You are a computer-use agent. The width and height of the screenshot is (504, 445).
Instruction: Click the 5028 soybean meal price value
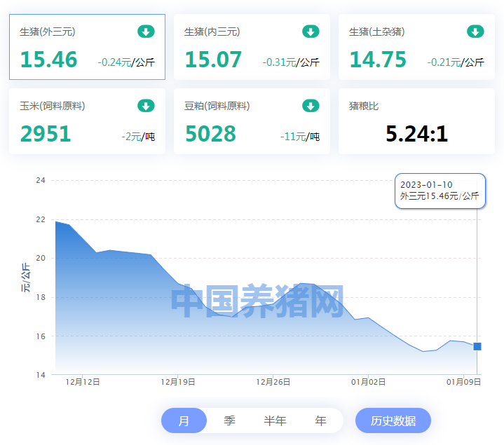point(210,134)
